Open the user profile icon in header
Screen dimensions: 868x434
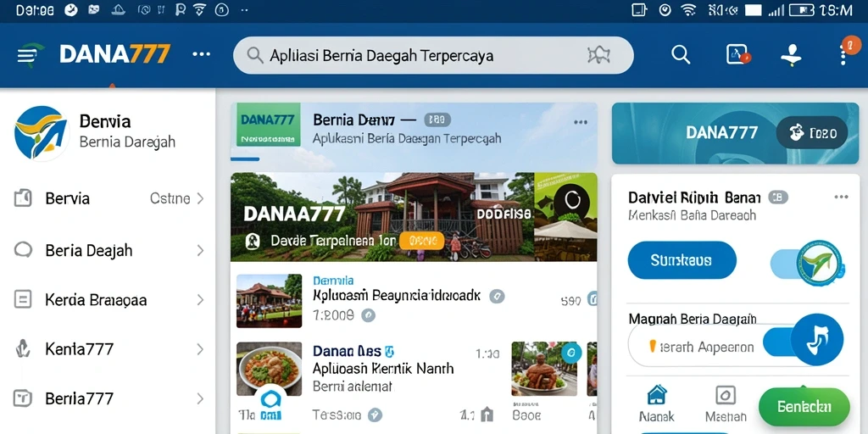pos(791,55)
